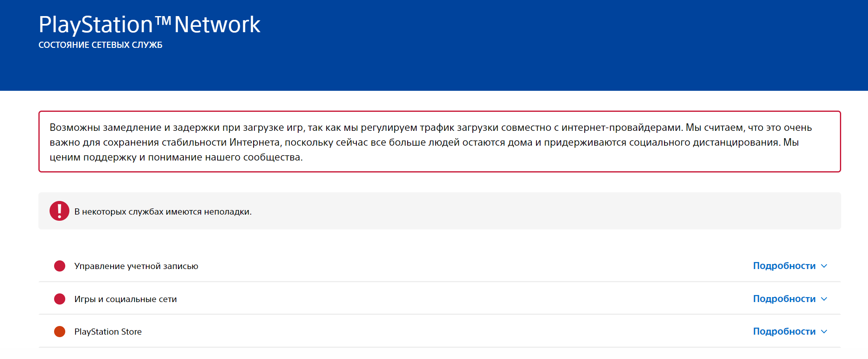The image size is (868, 359).
Task: Click the red status dot beside Игры и социальные сети
Action: 60,299
